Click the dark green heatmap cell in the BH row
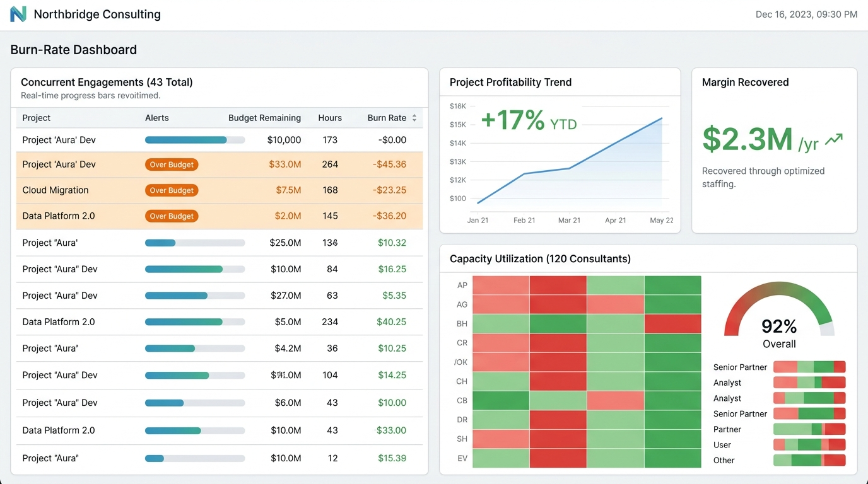868x484 pixels. pyautogui.click(x=558, y=324)
